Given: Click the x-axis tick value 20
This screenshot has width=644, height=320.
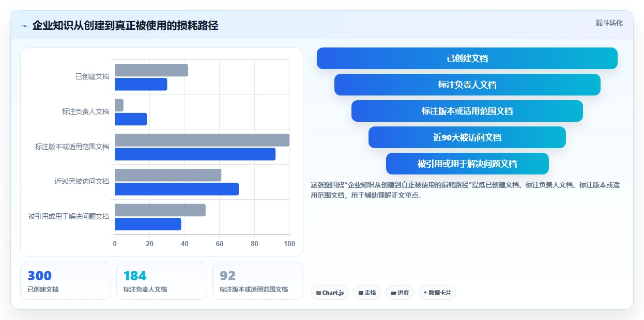Looking at the screenshot, I should click(x=150, y=244).
